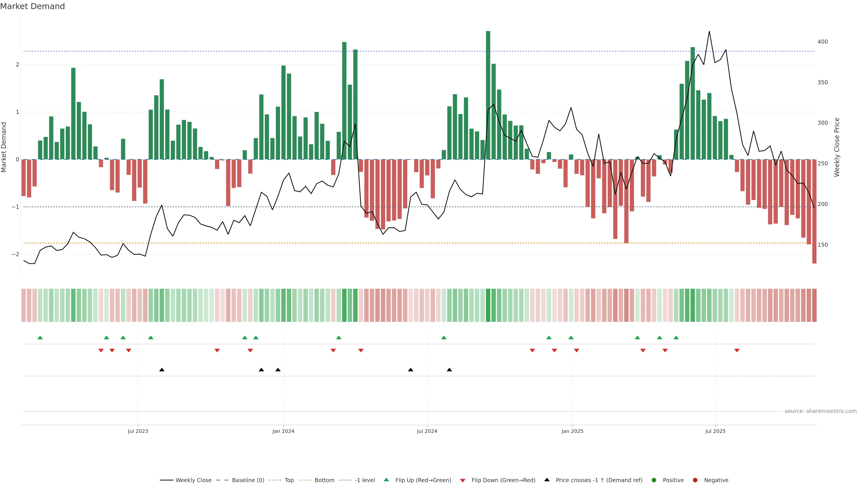Viewport: 868px width, 488px height.
Task: Click the leftmost black price-cross triangle marker
Action: coord(162,369)
